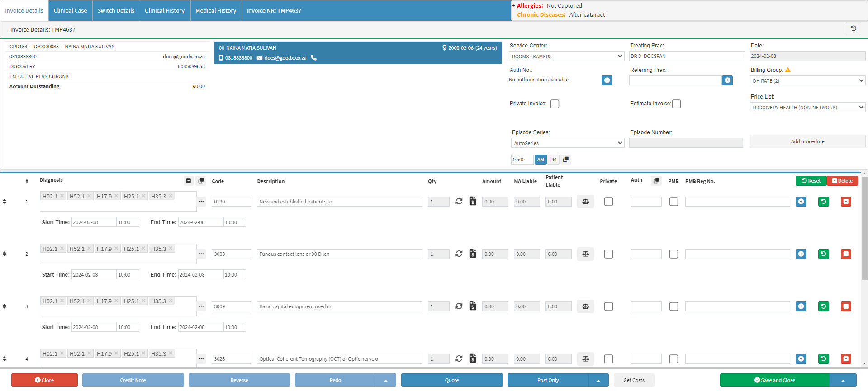
Task: Expand the Price List dropdown
Action: pos(807,108)
